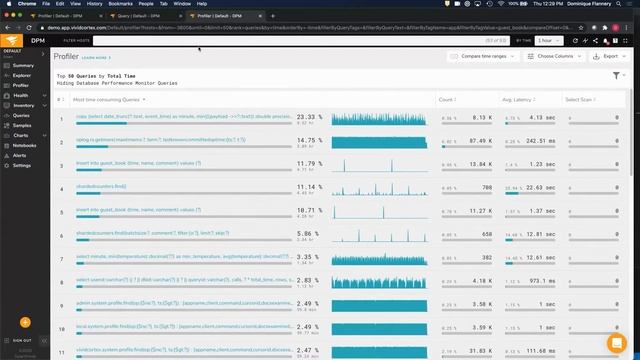Switch to the first Profiler Chrome tab
This screenshot has height=360, width=640.
(x=65, y=16)
